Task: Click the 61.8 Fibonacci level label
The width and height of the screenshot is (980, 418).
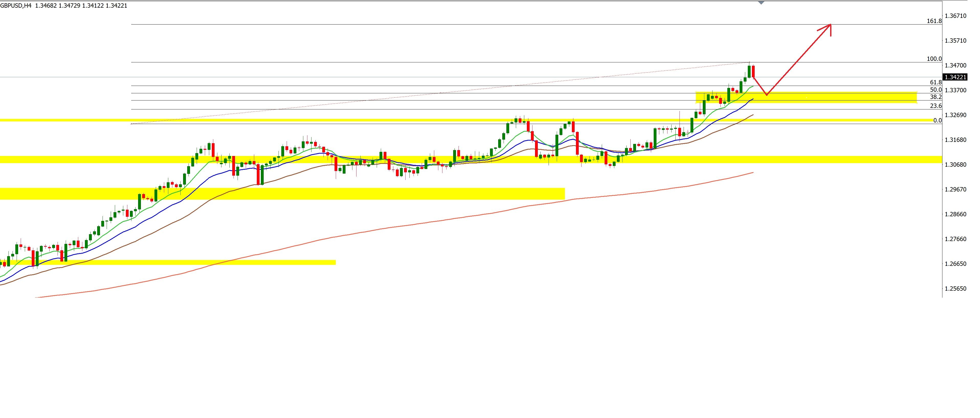Action: pos(936,83)
